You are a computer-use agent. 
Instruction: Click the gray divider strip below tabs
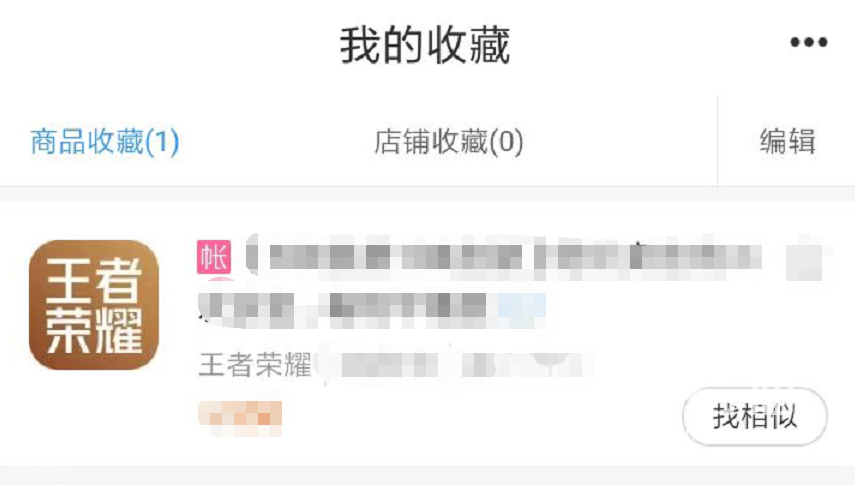pos(428,194)
